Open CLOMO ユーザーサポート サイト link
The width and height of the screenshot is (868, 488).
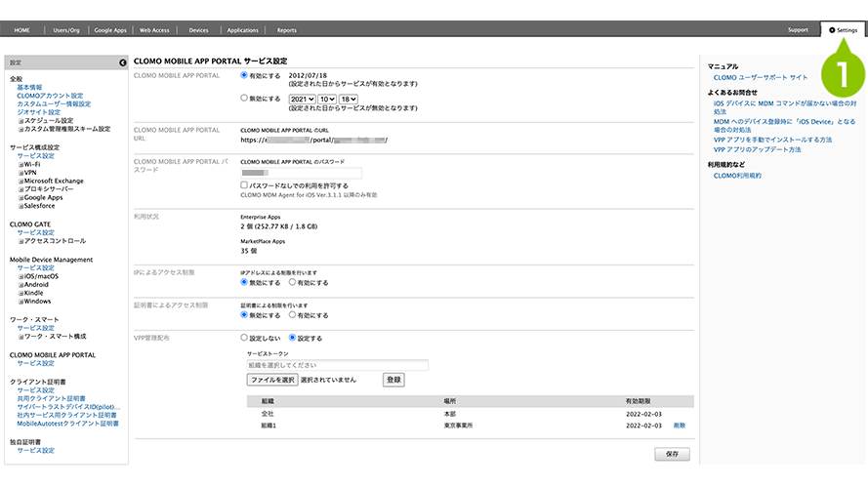(x=761, y=77)
